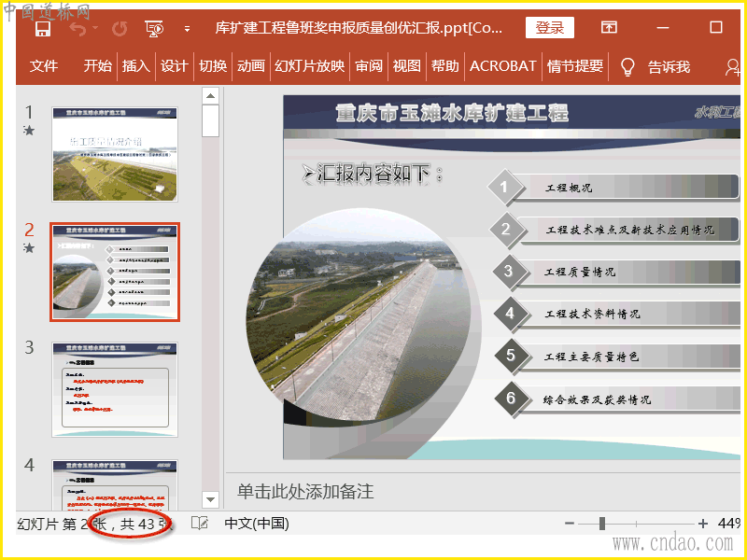Switch to the 插入 ribbon tab
747x560 pixels.
[135, 66]
